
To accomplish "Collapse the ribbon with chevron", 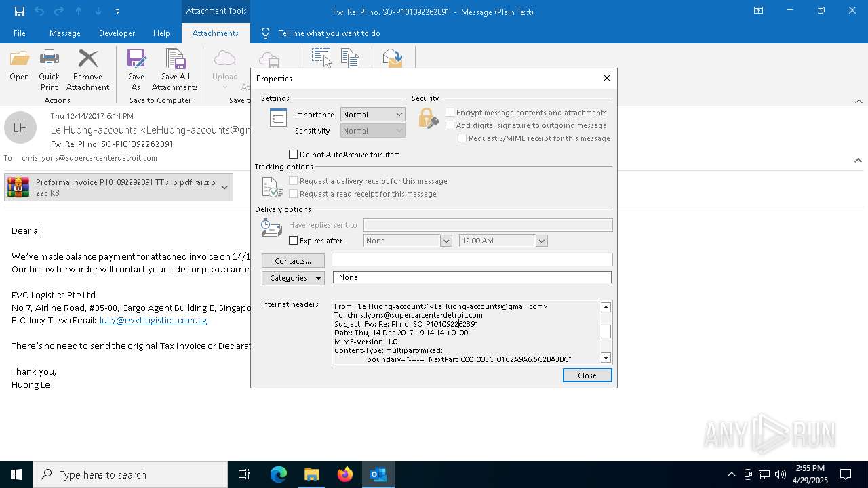I will tap(859, 101).
